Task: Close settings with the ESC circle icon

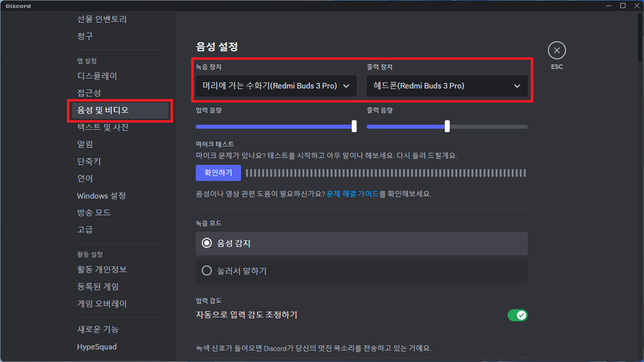Action: pyautogui.click(x=556, y=50)
